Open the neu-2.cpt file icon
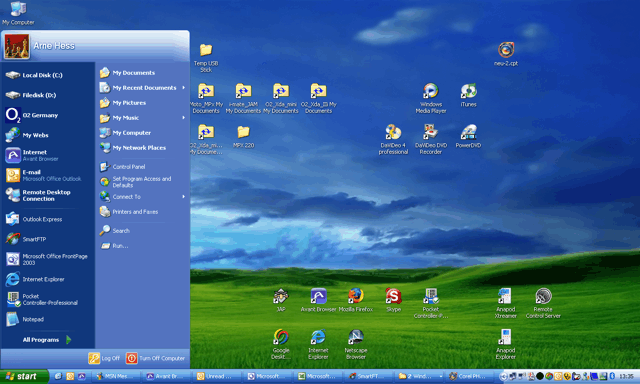640x384 pixels. click(506, 54)
